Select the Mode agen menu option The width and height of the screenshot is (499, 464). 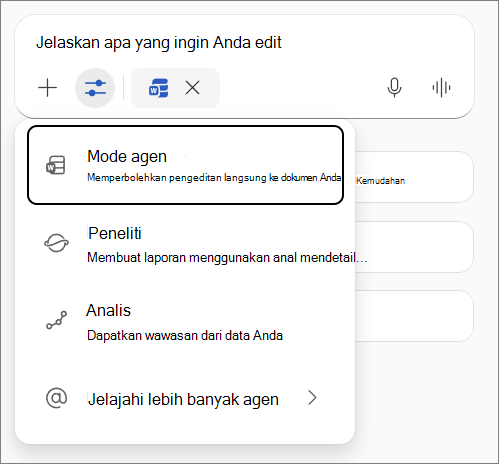(x=185, y=165)
